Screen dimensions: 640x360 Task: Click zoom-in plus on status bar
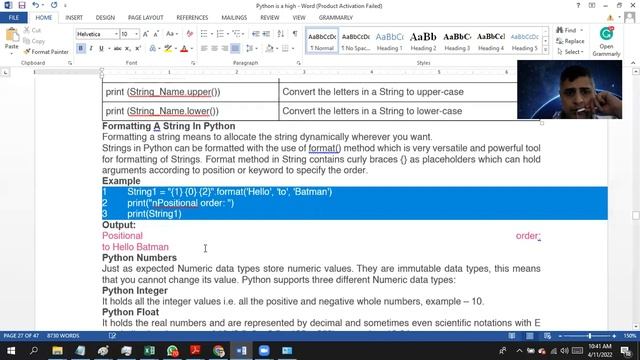click(614, 336)
